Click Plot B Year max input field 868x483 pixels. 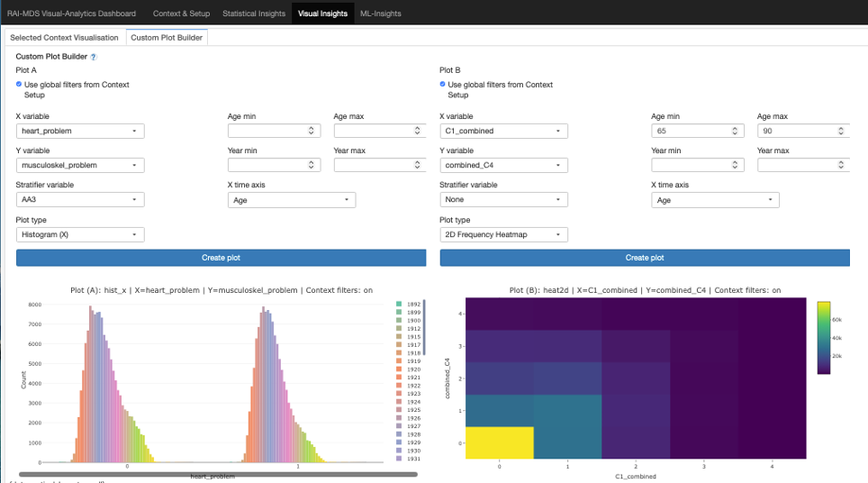pos(803,165)
